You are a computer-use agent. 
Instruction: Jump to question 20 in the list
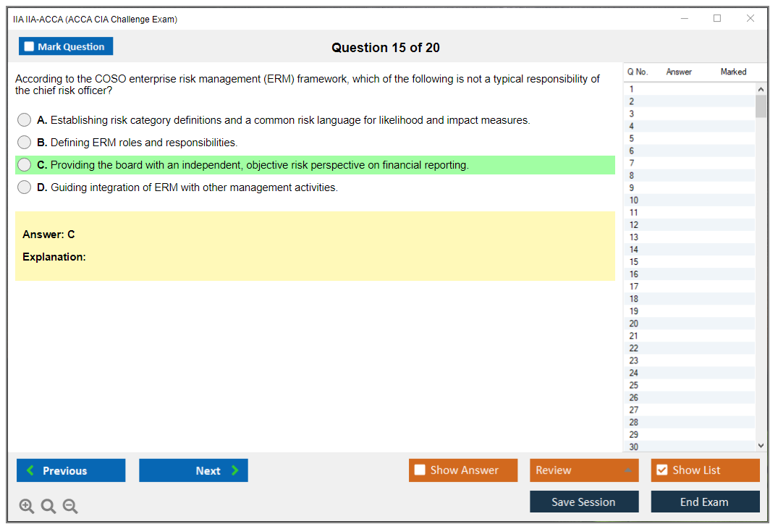point(688,324)
